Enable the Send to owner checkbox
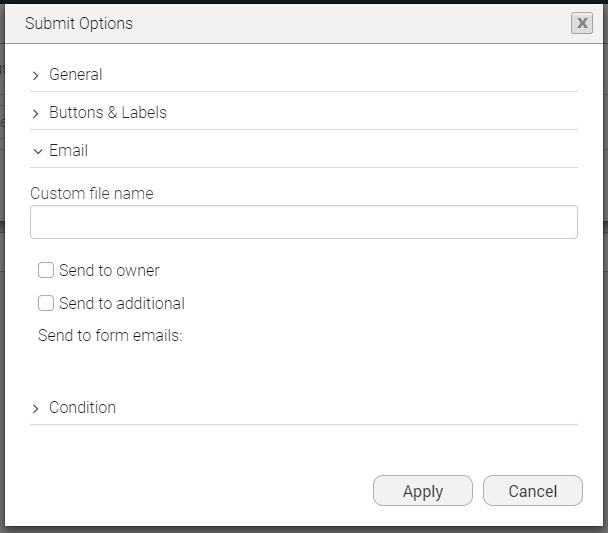 click(x=46, y=270)
